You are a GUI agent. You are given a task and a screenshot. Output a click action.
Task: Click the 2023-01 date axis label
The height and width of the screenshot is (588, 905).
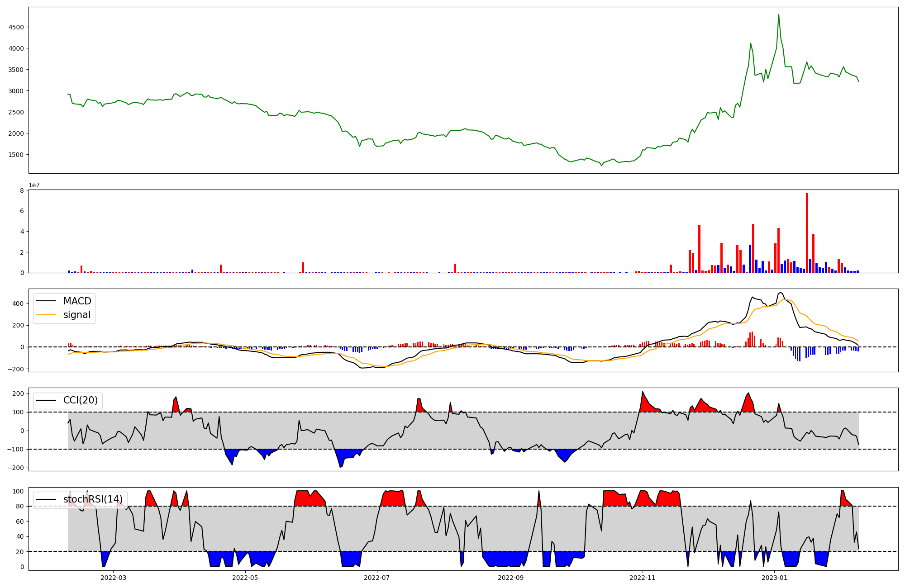(775, 578)
